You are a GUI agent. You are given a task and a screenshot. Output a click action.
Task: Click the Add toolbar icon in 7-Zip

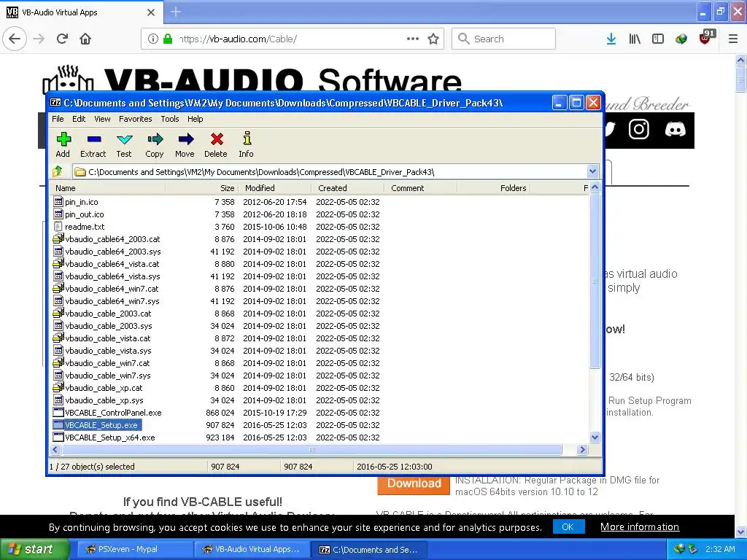click(63, 145)
